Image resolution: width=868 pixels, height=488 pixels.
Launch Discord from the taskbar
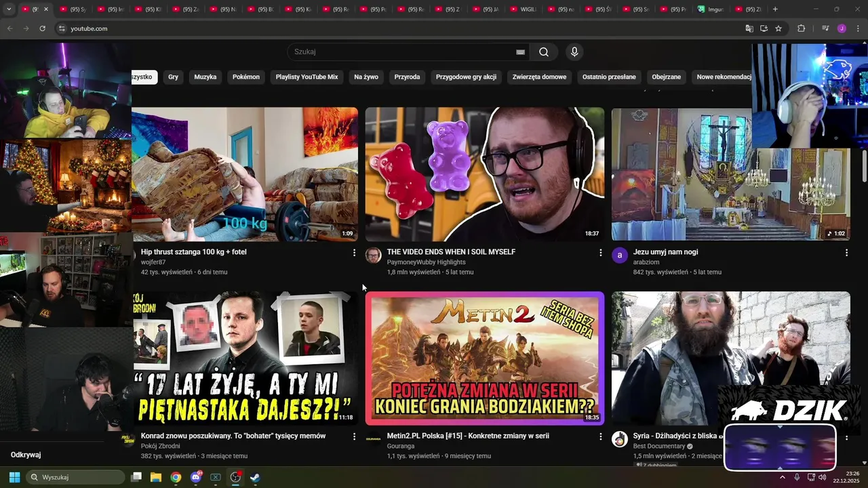[x=196, y=477]
